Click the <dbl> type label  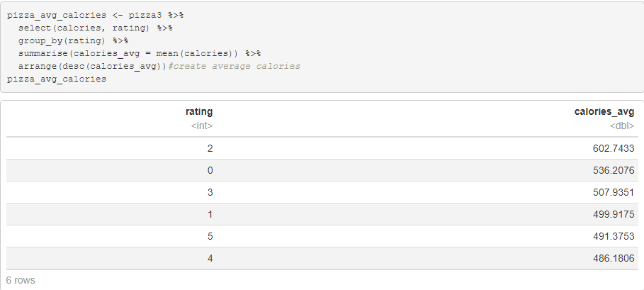621,126
